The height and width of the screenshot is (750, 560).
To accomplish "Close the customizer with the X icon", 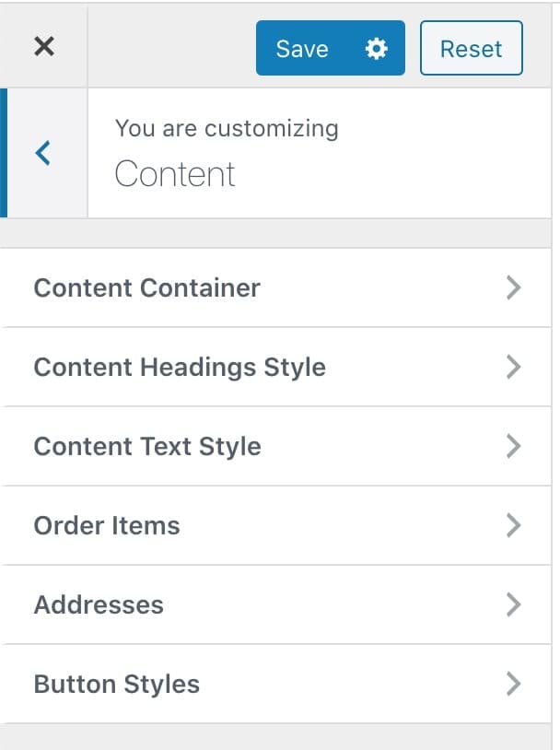I will tap(44, 46).
